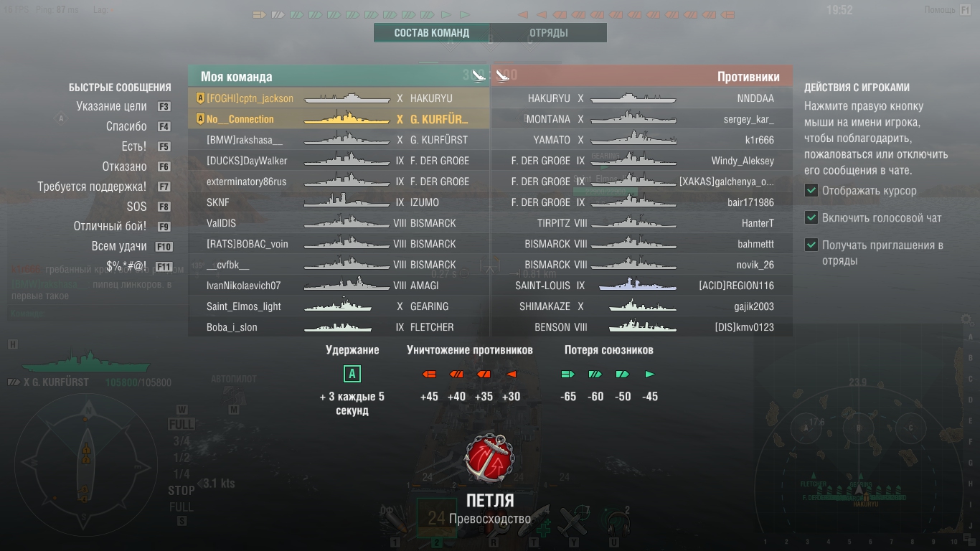Select enemy player gajik2003 row
This screenshot has height=551, width=980.
pyautogui.click(x=642, y=306)
